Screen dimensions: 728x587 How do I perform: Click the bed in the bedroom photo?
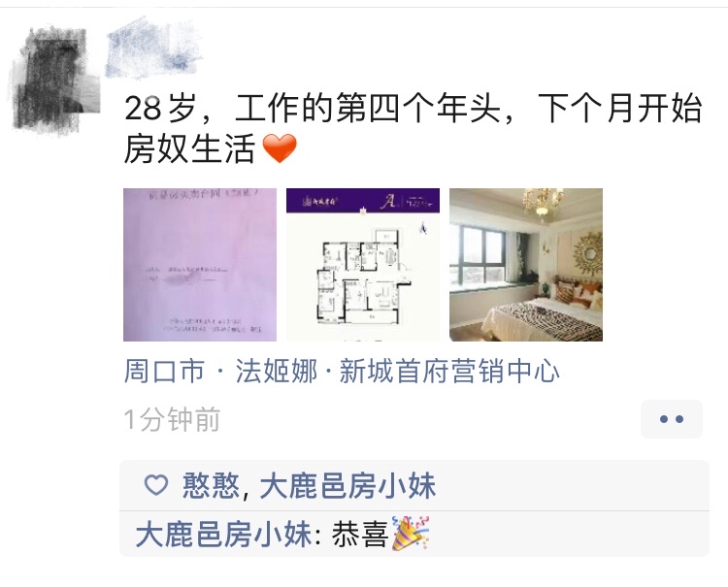coord(543,315)
